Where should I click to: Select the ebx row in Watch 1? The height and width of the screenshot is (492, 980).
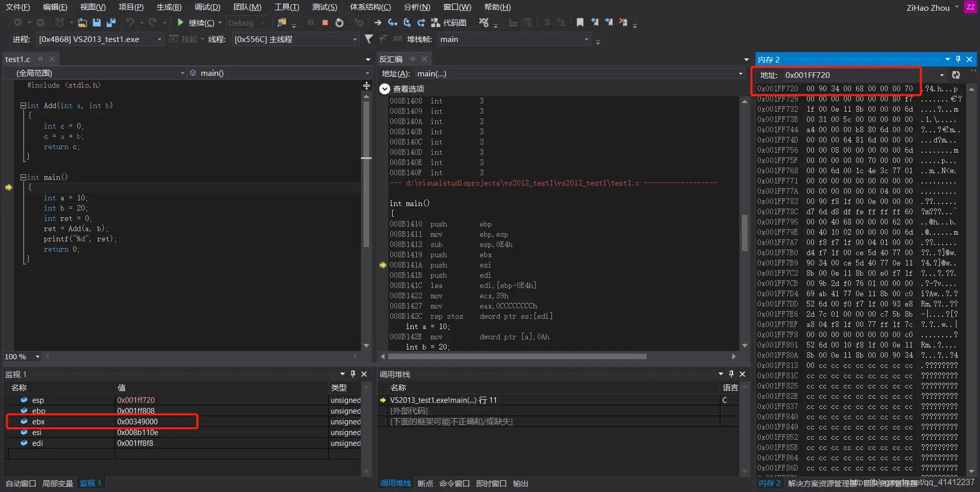point(184,421)
